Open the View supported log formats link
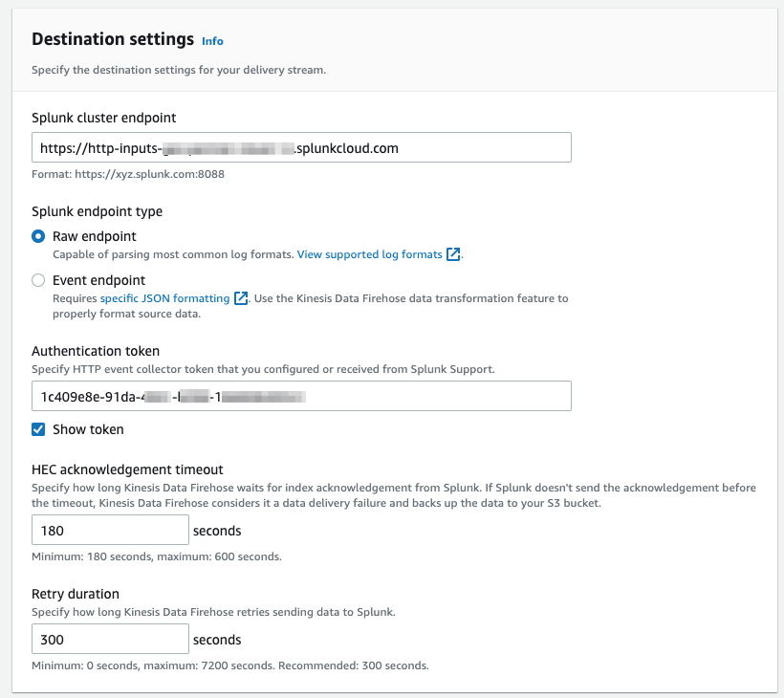The width and height of the screenshot is (784, 698). click(x=369, y=254)
